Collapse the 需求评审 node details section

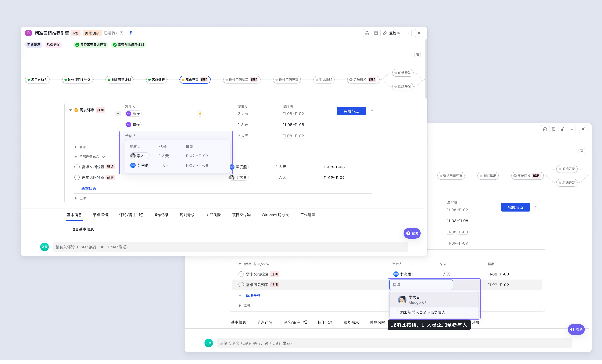[70, 110]
